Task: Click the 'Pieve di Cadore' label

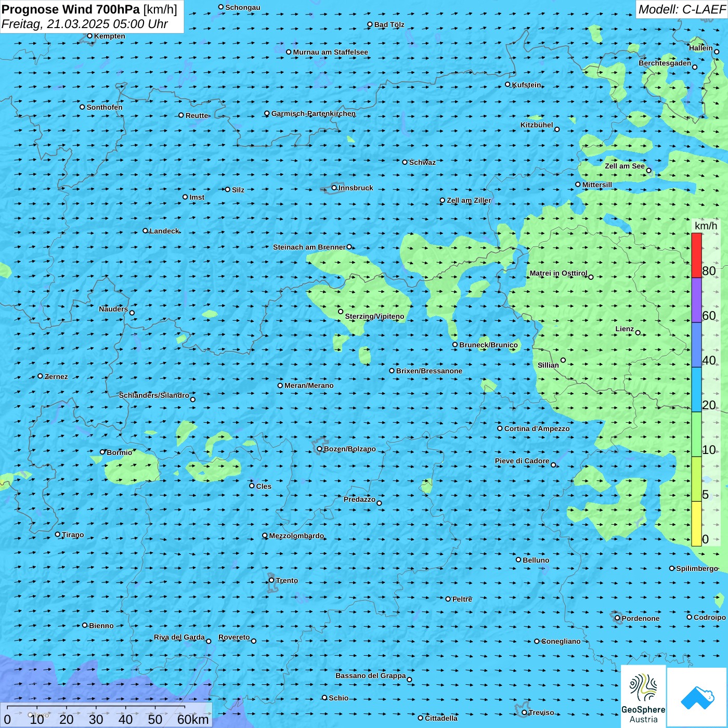Action: (522, 461)
